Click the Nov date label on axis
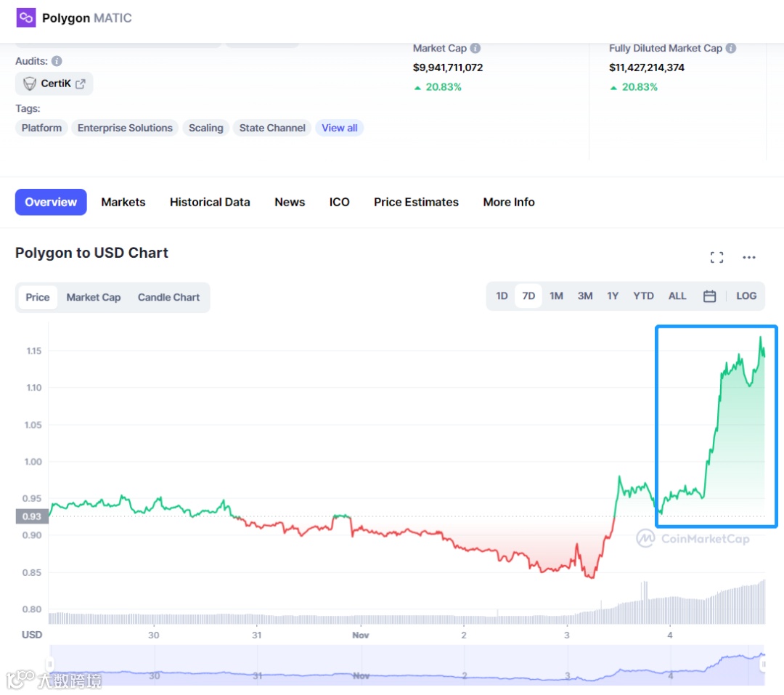This screenshot has width=784, height=695. [x=360, y=635]
